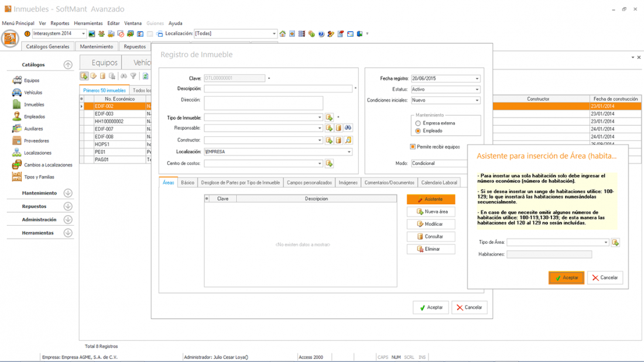This screenshot has width=644, height=362.
Task: Click binoculars search icon next to Responsable
Action: click(348, 128)
